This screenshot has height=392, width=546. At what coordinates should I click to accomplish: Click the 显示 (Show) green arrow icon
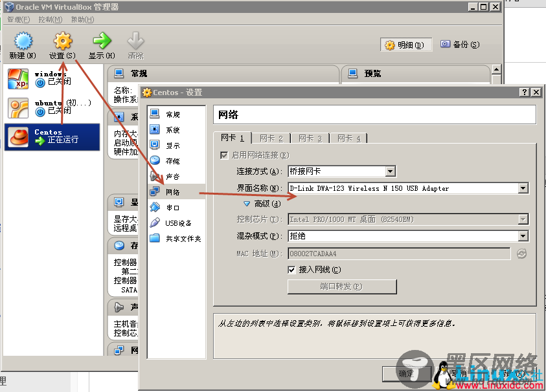(x=102, y=41)
